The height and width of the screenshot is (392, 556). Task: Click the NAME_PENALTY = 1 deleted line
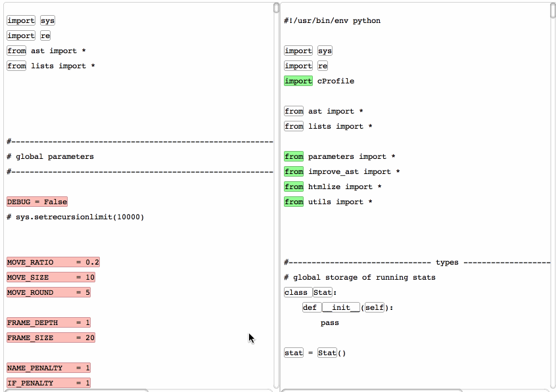(x=48, y=368)
